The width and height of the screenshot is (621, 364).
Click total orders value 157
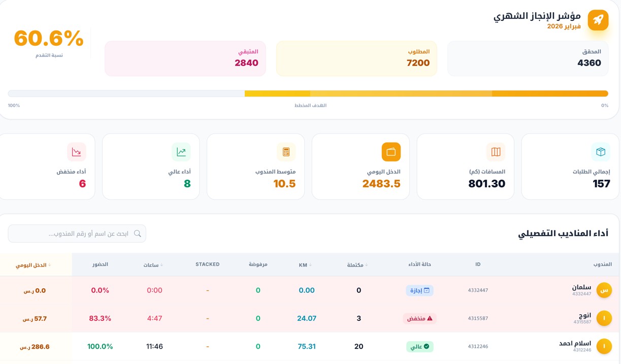(601, 184)
